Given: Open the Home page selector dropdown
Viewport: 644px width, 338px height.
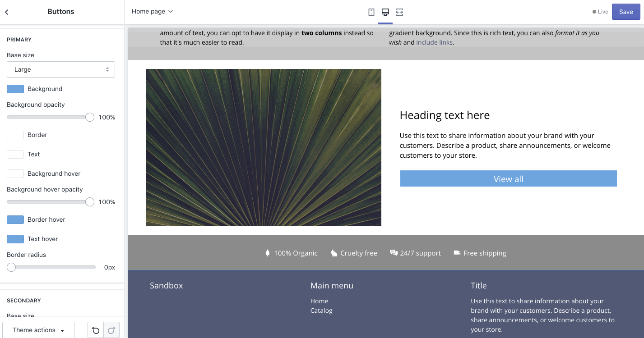Looking at the screenshot, I should (152, 12).
